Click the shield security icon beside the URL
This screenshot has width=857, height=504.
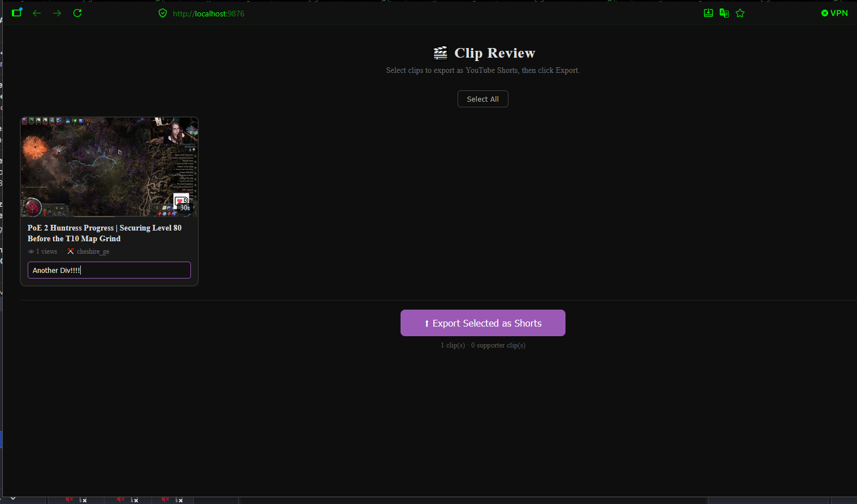[x=163, y=13]
